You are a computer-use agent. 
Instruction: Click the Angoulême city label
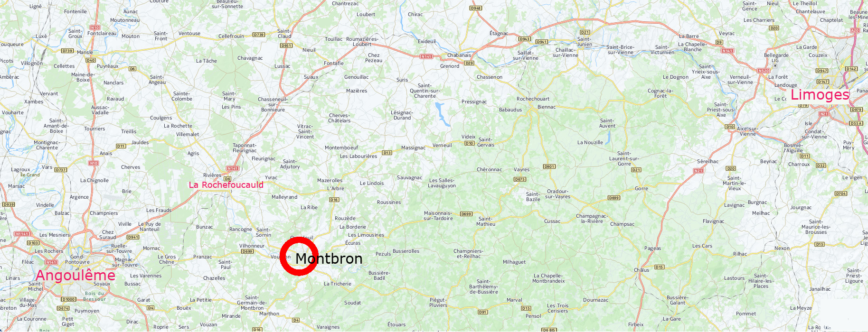tap(75, 275)
